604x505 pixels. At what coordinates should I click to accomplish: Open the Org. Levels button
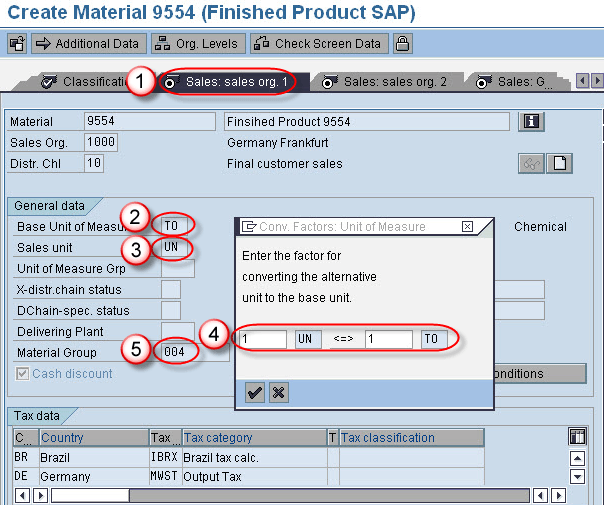click(x=196, y=44)
